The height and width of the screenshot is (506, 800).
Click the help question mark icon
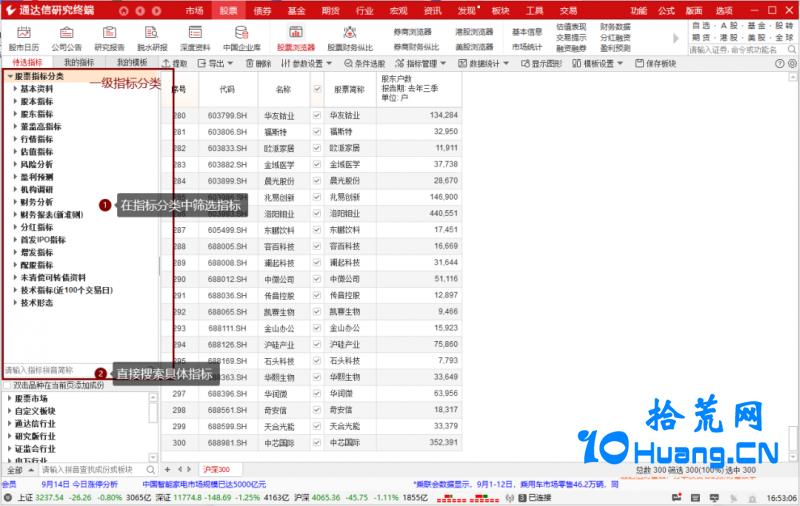pos(779,64)
